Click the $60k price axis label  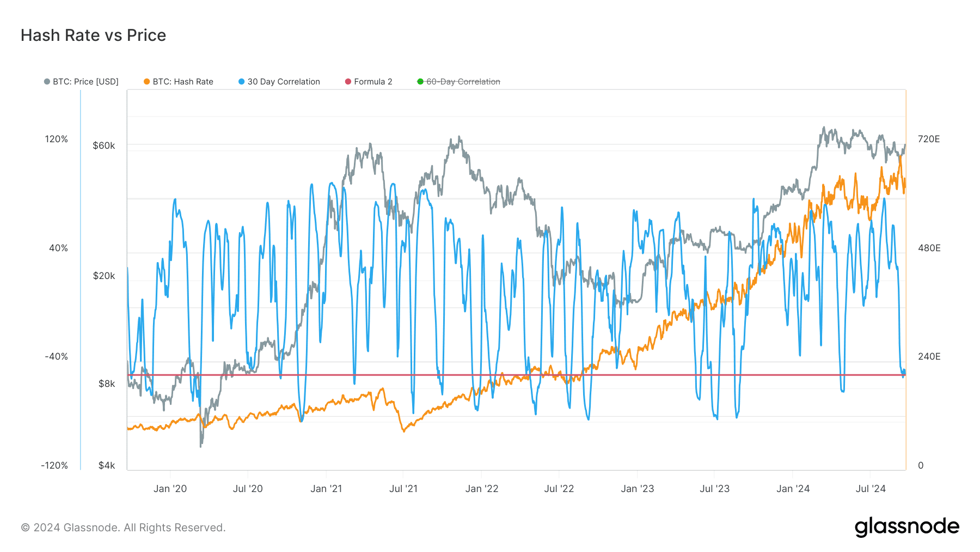point(104,145)
